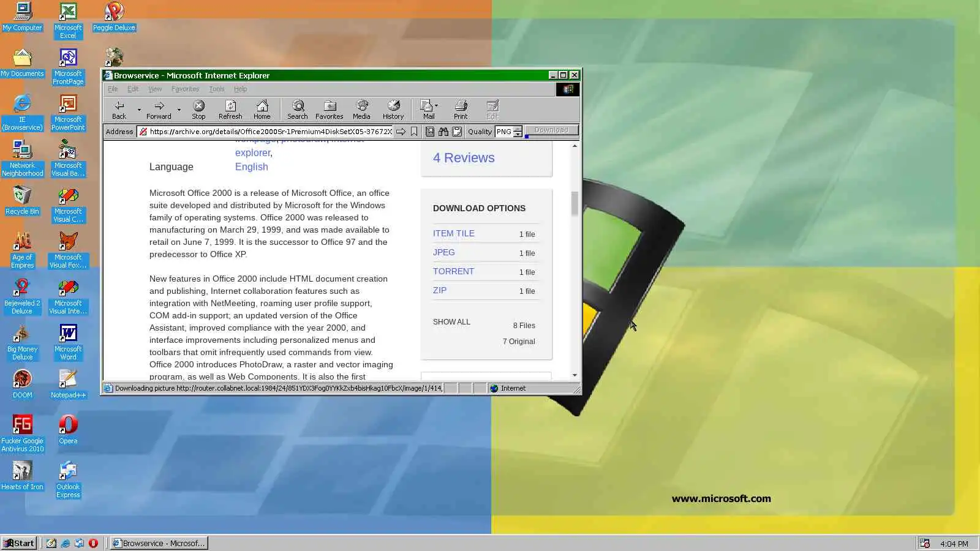Open the File menu

(113, 89)
